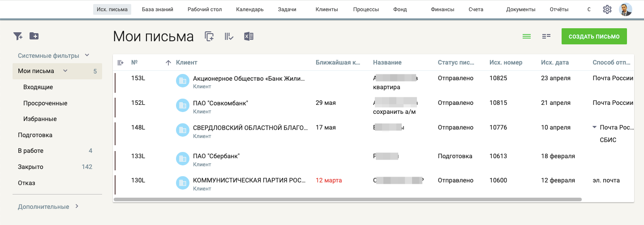Click the copy/add letter icon beside title
This screenshot has height=225, width=644.
click(209, 37)
